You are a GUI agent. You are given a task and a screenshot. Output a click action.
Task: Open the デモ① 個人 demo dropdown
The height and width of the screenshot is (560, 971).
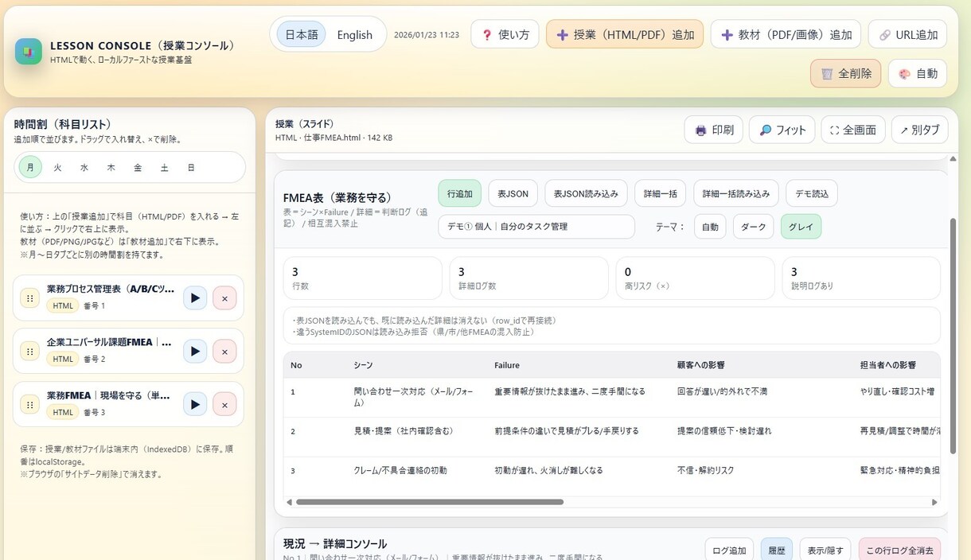[536, 227]
